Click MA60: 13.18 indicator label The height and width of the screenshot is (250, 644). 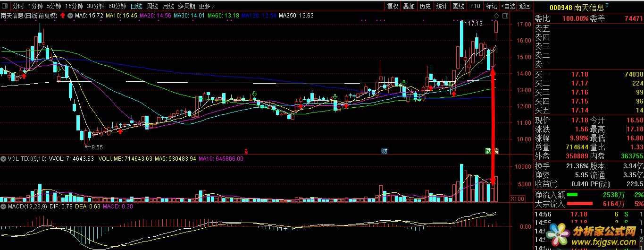[x=223, y=16]
